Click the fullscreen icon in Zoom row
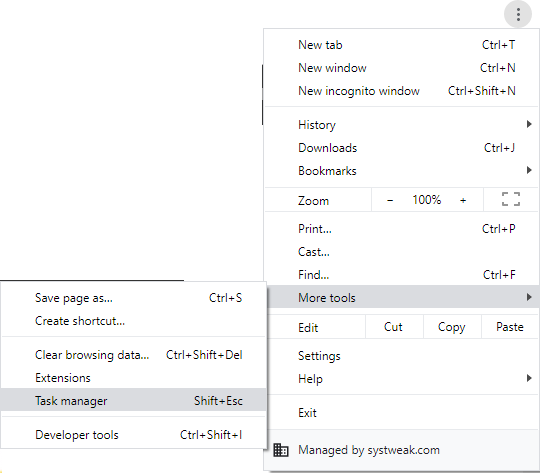The image size is (542, 473). [x=511, y=199]
